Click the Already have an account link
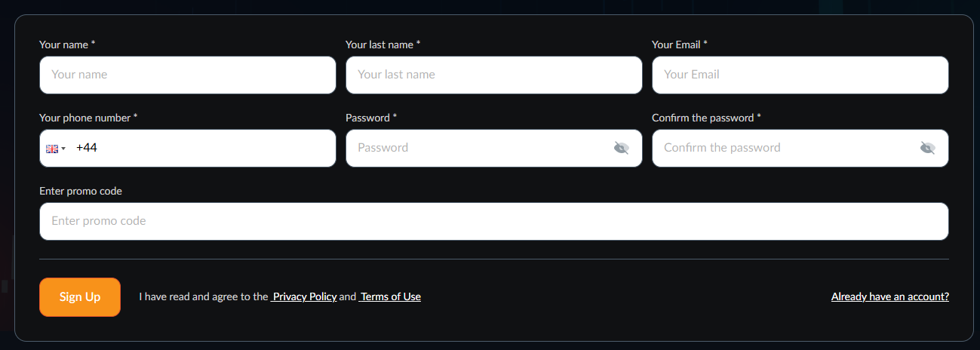 click(889, 296)
